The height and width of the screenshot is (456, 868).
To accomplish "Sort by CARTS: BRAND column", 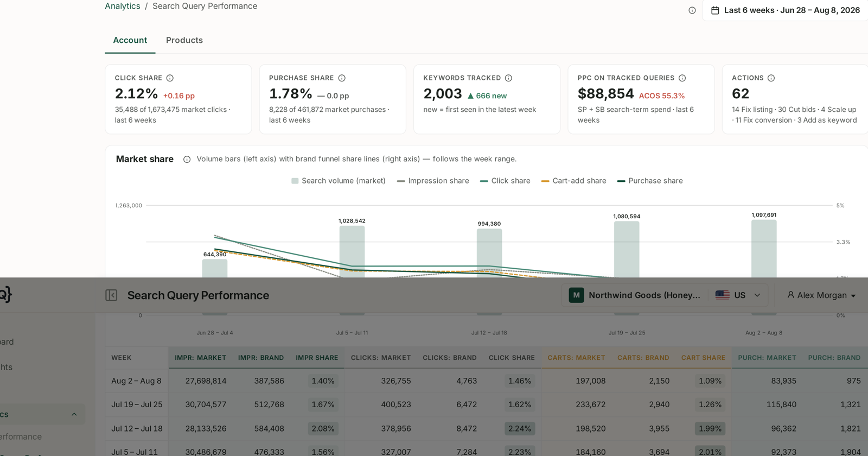I will (643, 358).
